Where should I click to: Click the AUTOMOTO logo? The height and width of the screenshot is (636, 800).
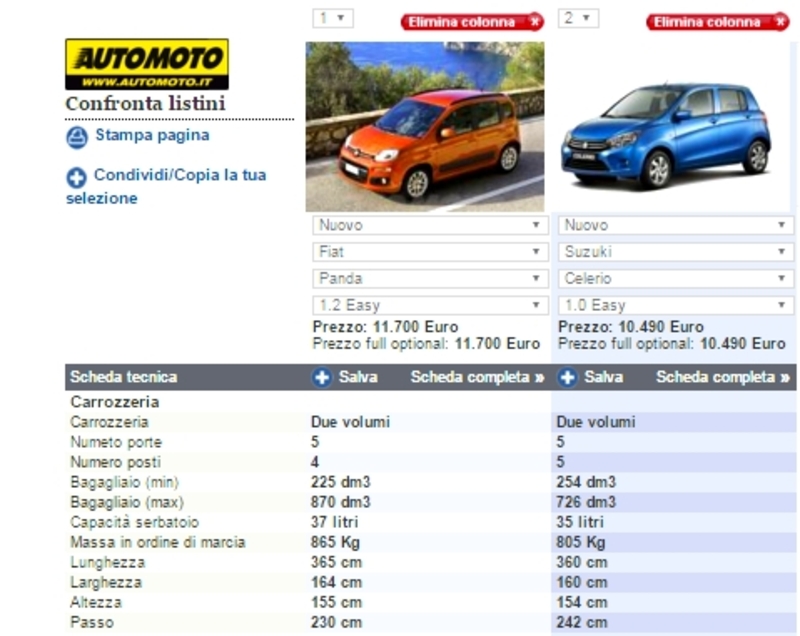tap(147, 64)
